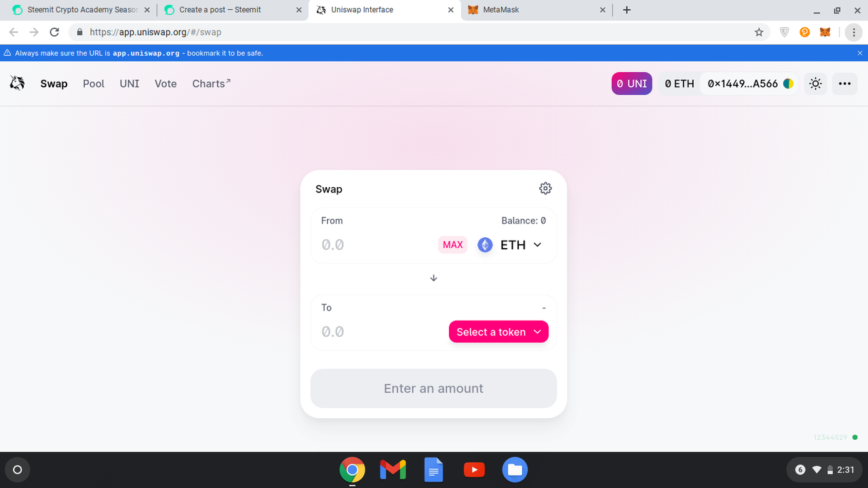Open swap settings gear icon
This screenshot has width=868, height=488.
tap(545, 188)
